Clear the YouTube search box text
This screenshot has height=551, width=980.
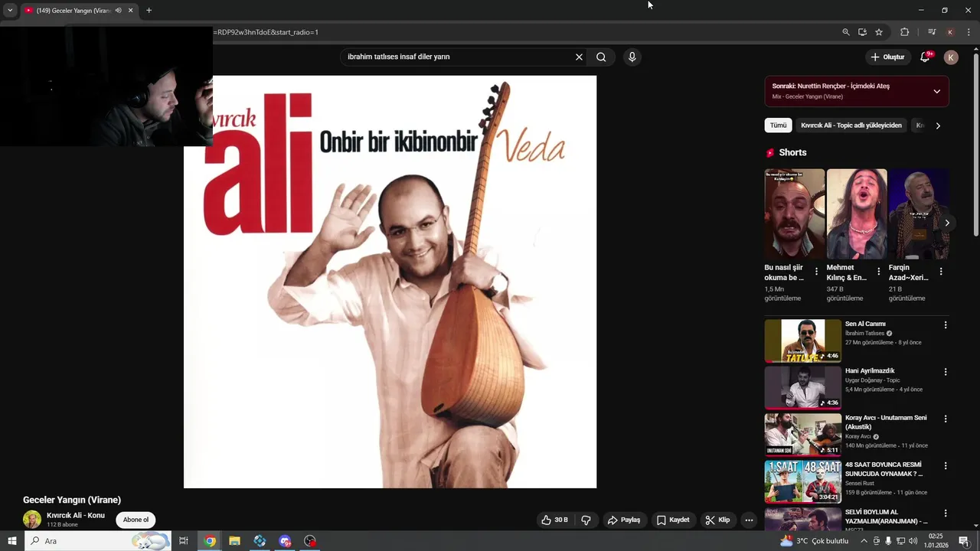(579, 57)
